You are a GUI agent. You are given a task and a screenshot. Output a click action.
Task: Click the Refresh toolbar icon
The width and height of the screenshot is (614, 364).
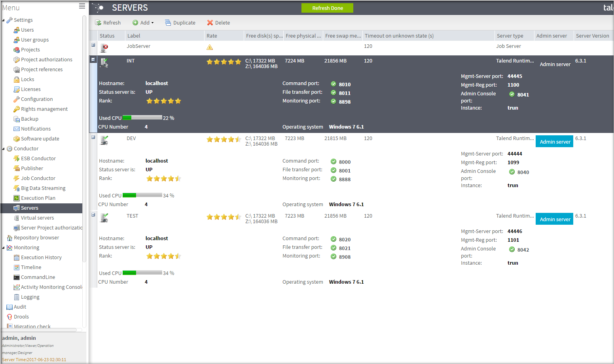coord(98,23)
